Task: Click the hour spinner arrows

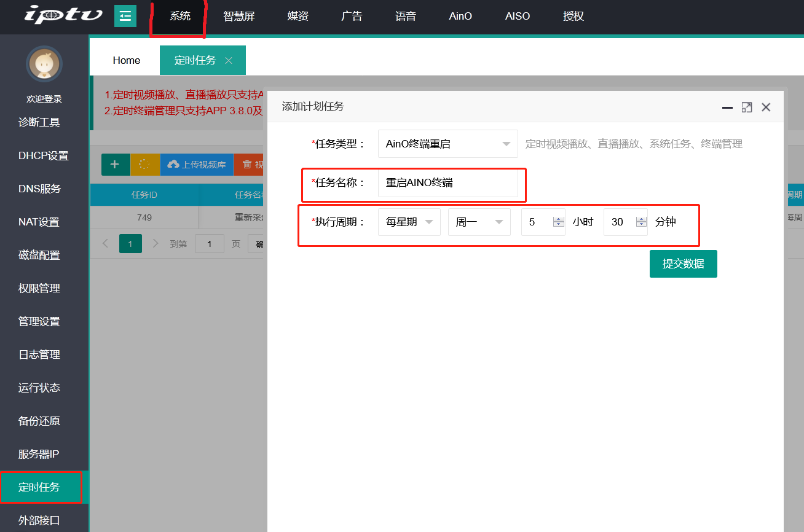Action: (558, 222)
